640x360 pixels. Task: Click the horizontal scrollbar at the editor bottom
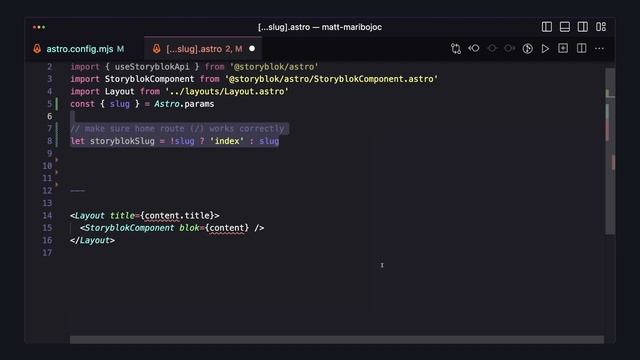[x=337, y=340]
